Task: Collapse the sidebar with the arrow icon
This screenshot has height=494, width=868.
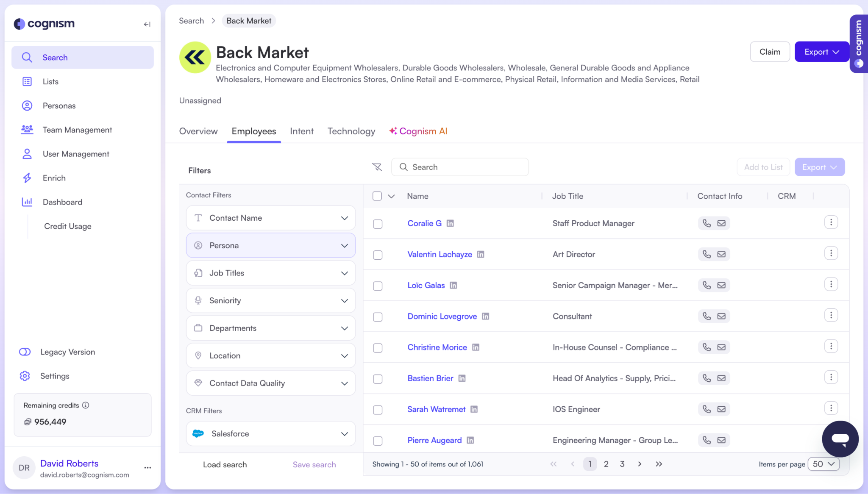Action: coord(147,24)
